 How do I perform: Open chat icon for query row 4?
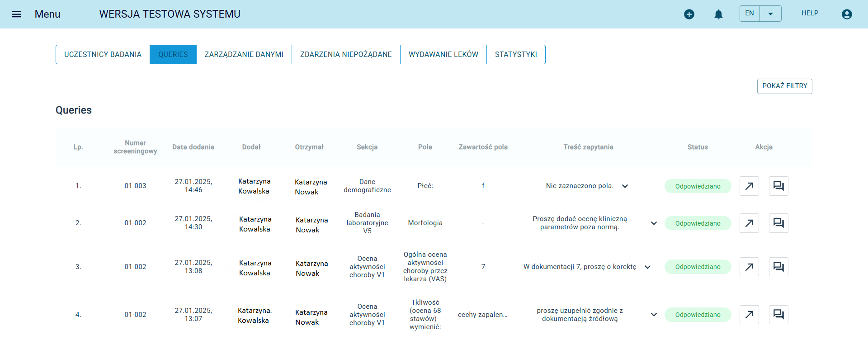778,314
